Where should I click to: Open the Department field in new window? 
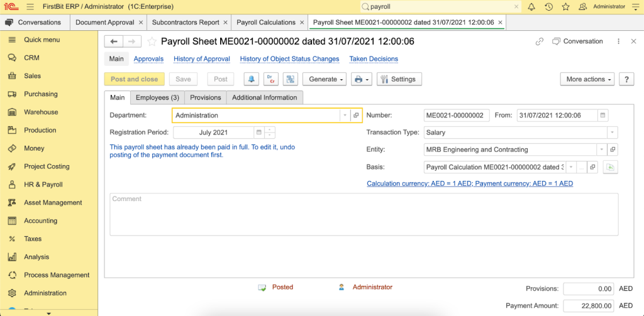pos(356,116)
